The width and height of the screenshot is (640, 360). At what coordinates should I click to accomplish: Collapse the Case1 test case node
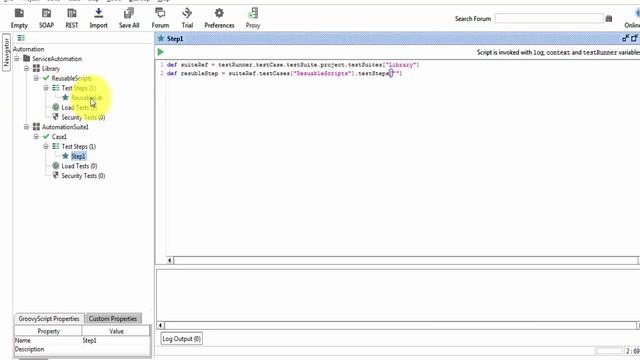(36, 137)
